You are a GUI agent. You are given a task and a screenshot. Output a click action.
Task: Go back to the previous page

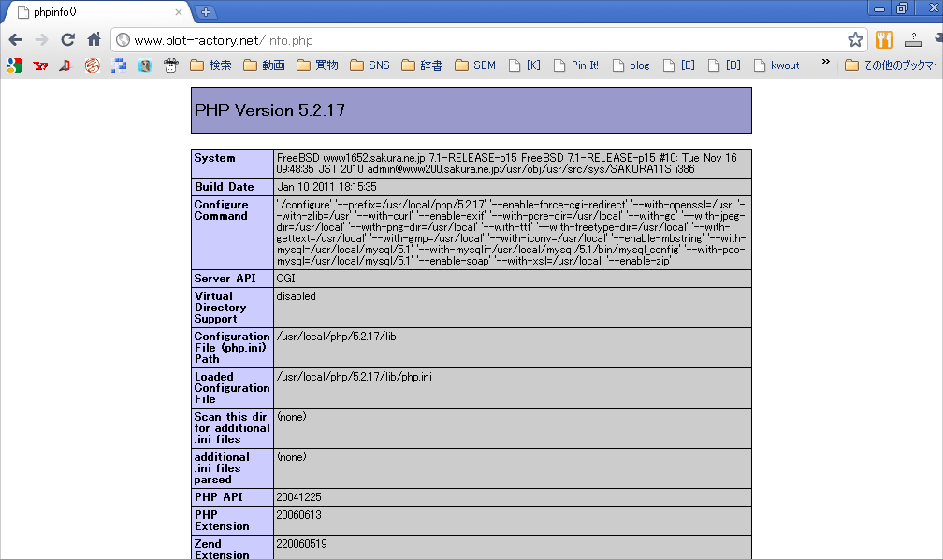tap(16, 40)
